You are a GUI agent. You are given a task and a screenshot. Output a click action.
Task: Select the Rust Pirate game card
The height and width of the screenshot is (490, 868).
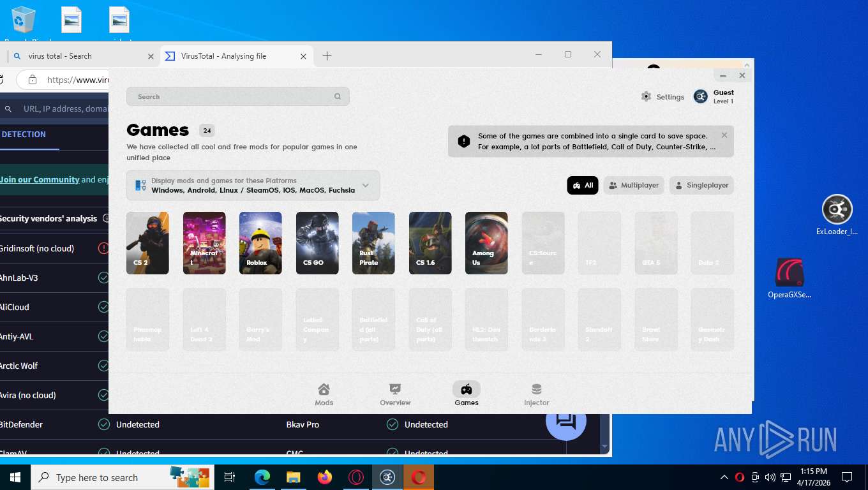pos(373,243)
